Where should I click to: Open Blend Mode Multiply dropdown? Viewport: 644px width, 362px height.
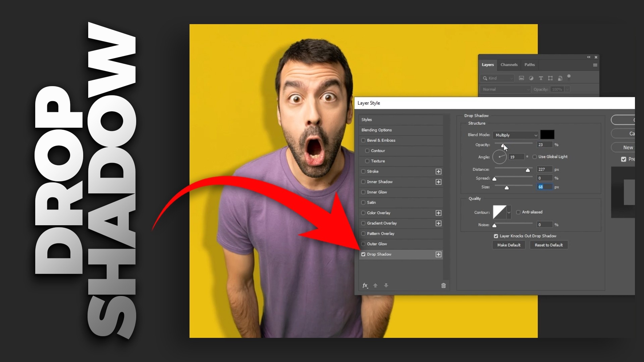[x=516, y=135]
